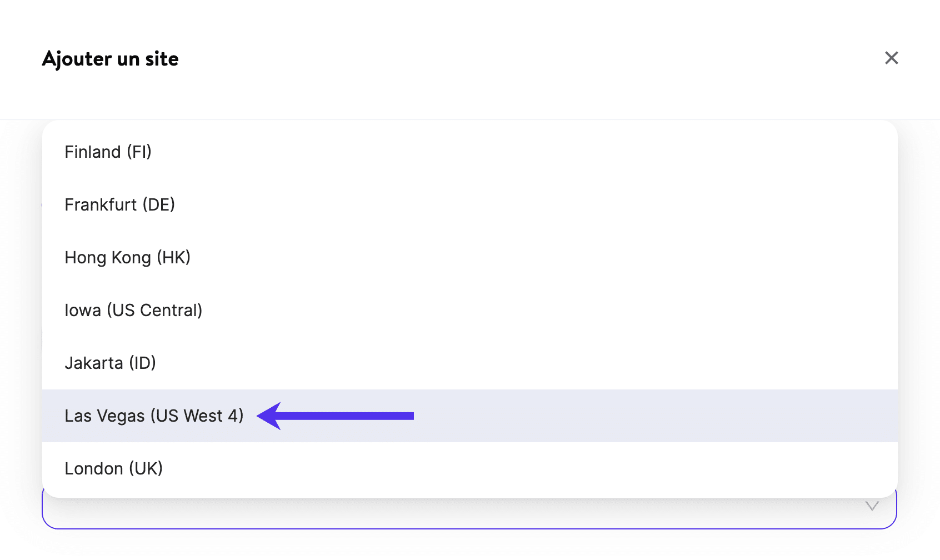This screenshot has width=940, height=560.
Task: Click the purple arrow pointing at Las Vegas
Action: 336,416
